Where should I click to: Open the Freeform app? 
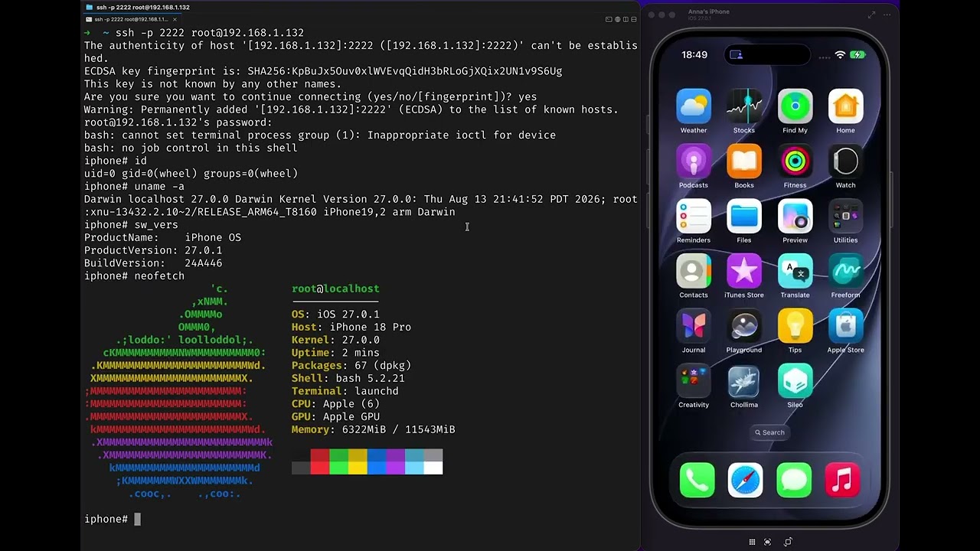tap(845, 272)
